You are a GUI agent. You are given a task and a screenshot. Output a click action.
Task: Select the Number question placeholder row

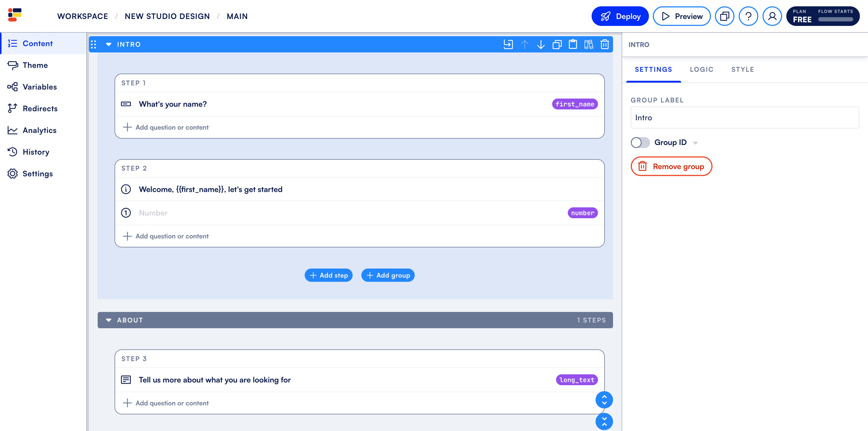[x=360, y=213]
